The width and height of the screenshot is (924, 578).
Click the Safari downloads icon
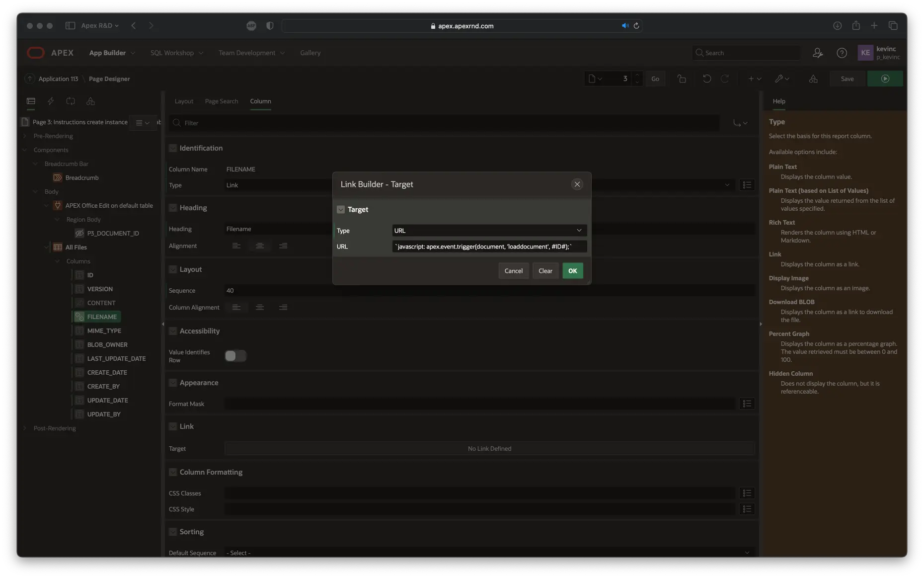(x=838, y=25)
